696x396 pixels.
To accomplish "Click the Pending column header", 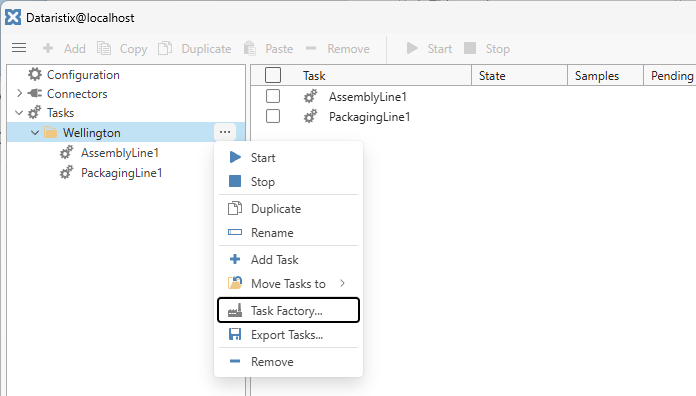I will (672, 76).
